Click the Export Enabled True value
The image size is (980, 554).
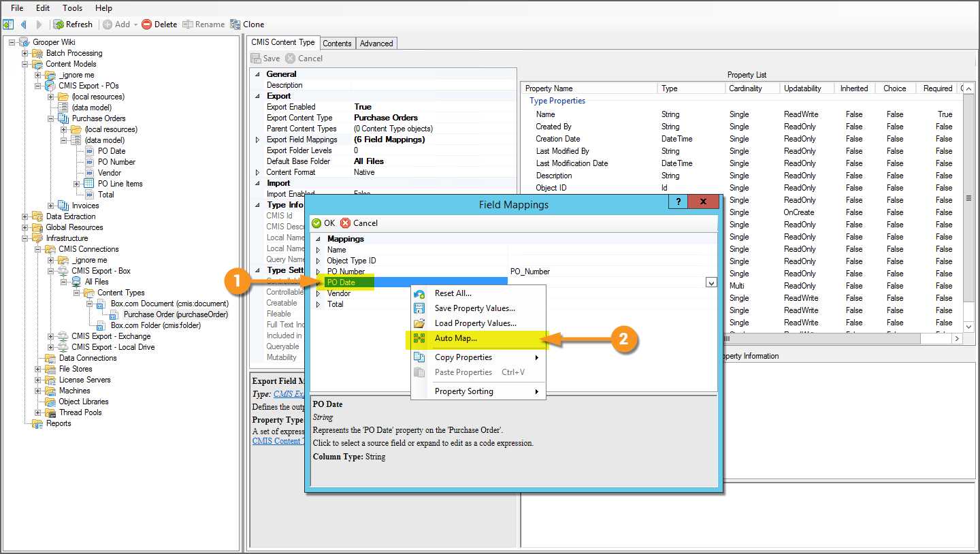point(363,107)
